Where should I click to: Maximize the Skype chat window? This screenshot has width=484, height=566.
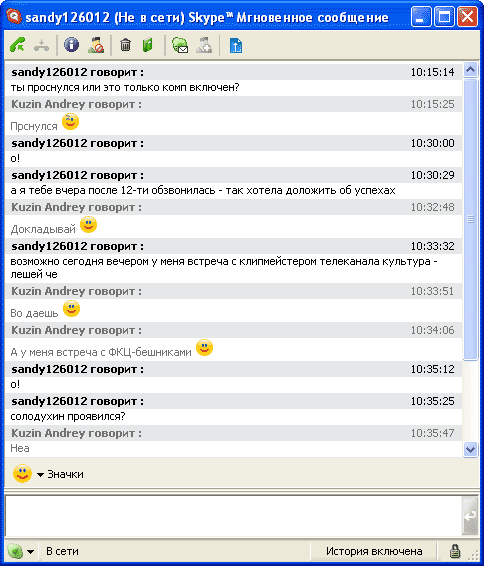(x=444, y=17)
